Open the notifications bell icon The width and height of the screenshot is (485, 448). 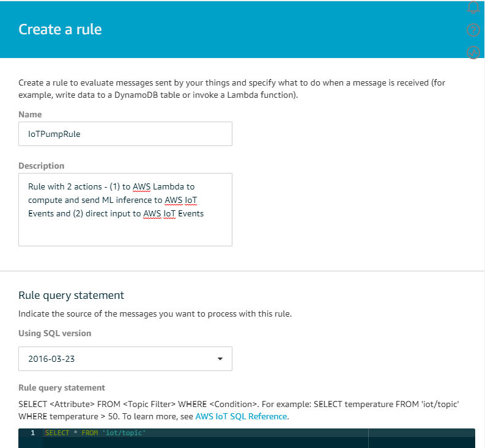[473, 7]
